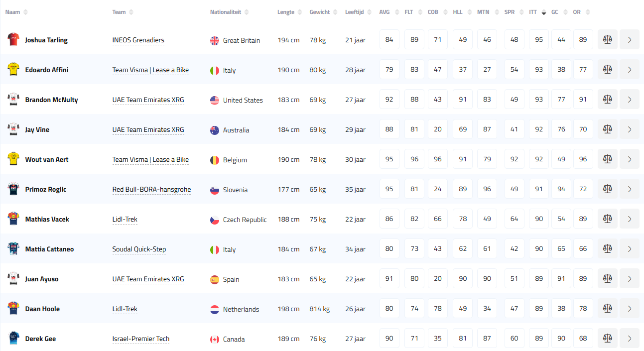The width and height of the screenshot is (644, 351).
Task: Sort table by ITT column
Action: [x=533, y=12]
